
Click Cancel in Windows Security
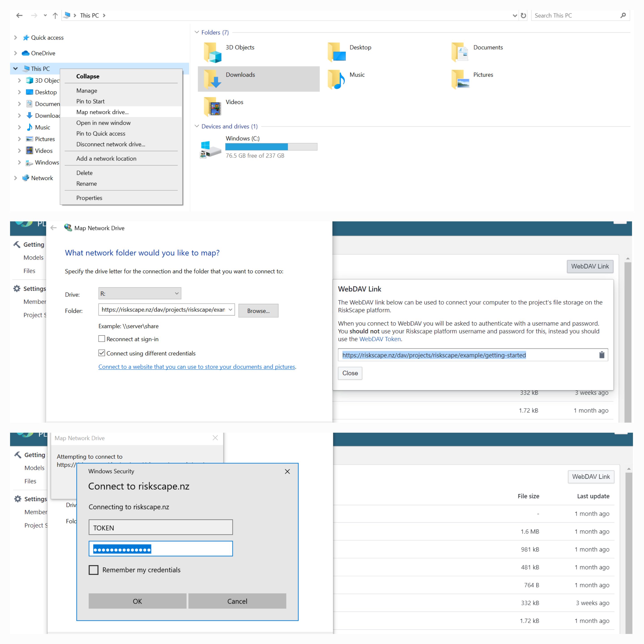[237, 601]
